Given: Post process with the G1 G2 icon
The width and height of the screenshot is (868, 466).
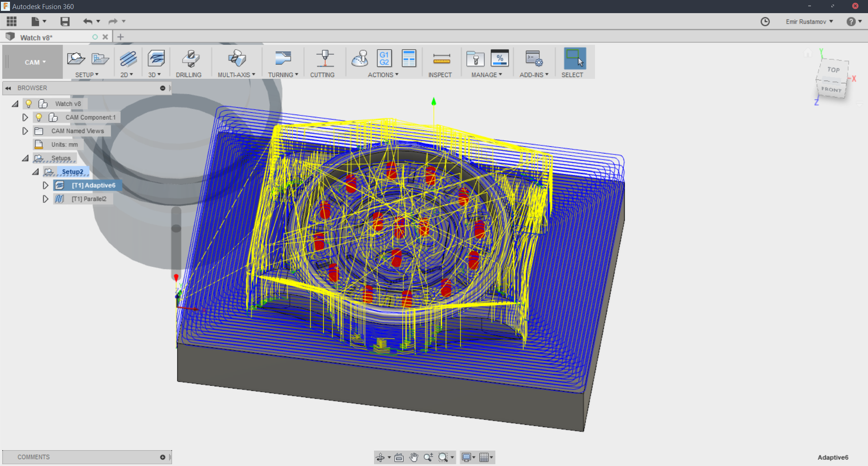Looking at the screenshot, I should 384,58.
